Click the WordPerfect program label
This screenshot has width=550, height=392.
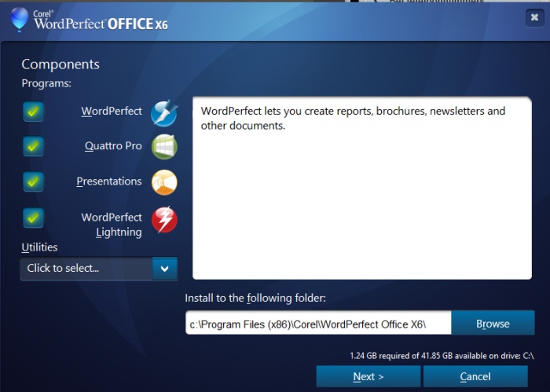(x=112, y=111)
